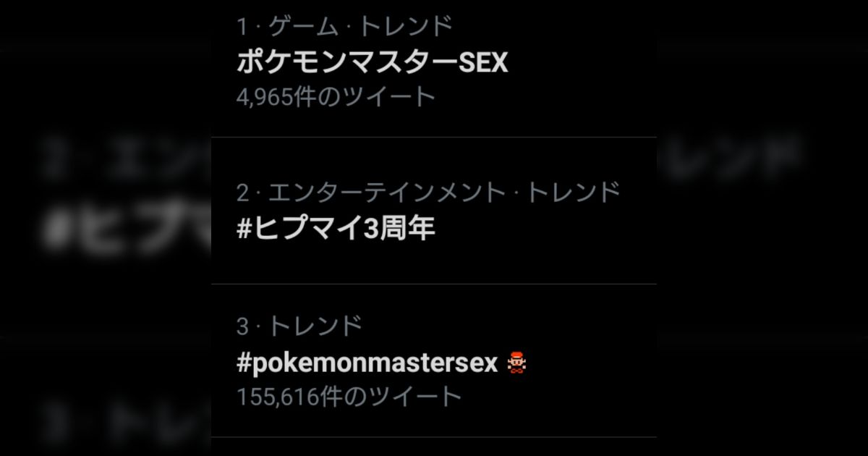Click the blurred レンド text on the right
Screen dimensions: 868x456
(731, 156)
